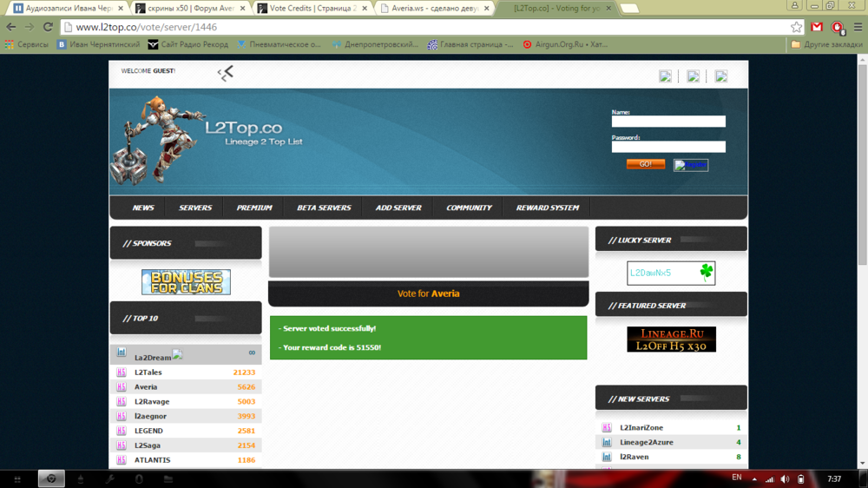Open the Bonuses for Clans sponsor banner

click(x=186, y=282)
